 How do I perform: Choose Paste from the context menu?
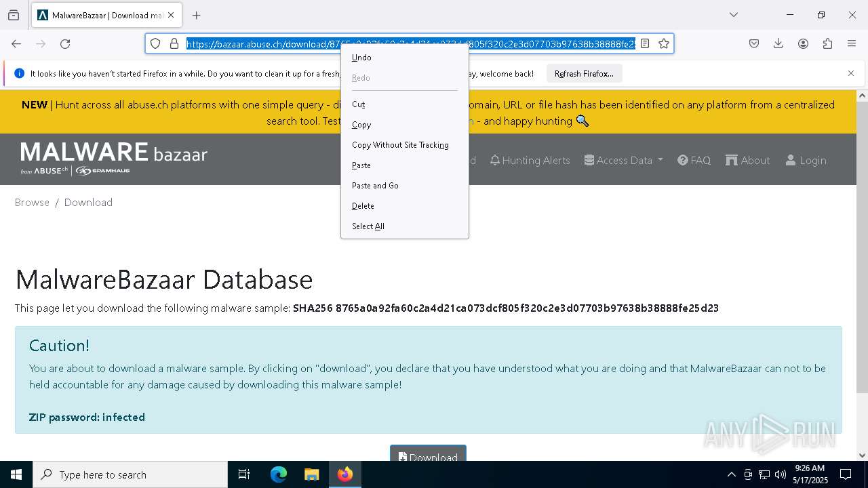click(404, 165)
